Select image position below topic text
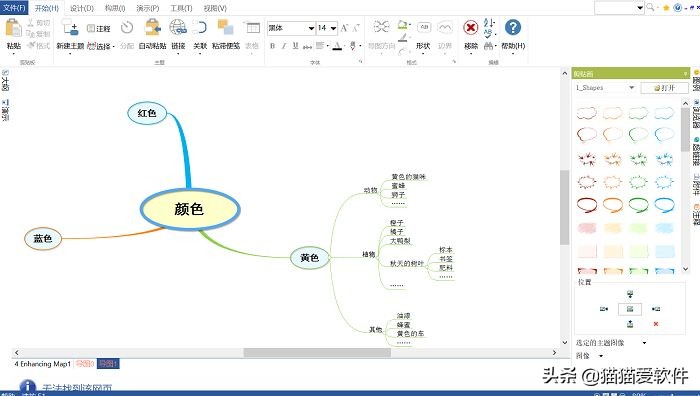 click(630, 324)
